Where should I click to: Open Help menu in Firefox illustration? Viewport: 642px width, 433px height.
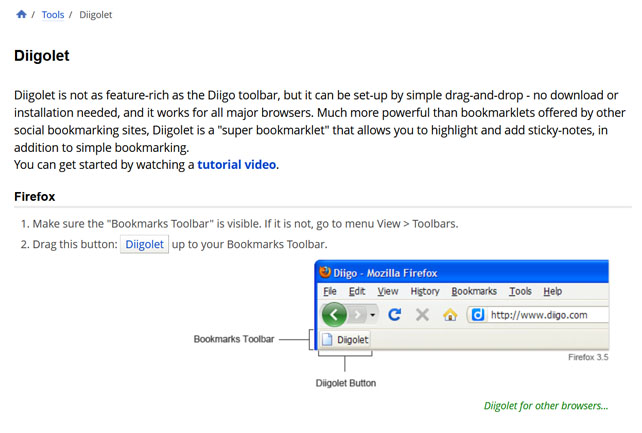(552, 291)
